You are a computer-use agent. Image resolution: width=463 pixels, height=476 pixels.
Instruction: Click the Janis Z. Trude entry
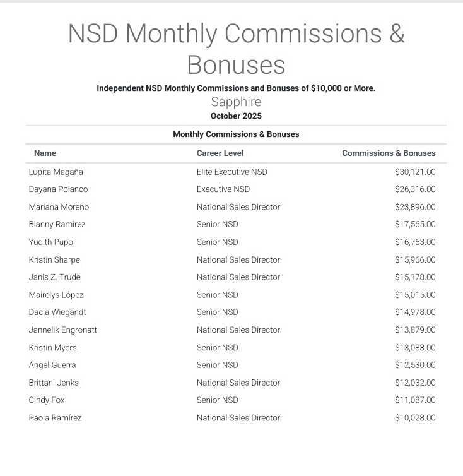pyautogui.click(x=54, y=277)
